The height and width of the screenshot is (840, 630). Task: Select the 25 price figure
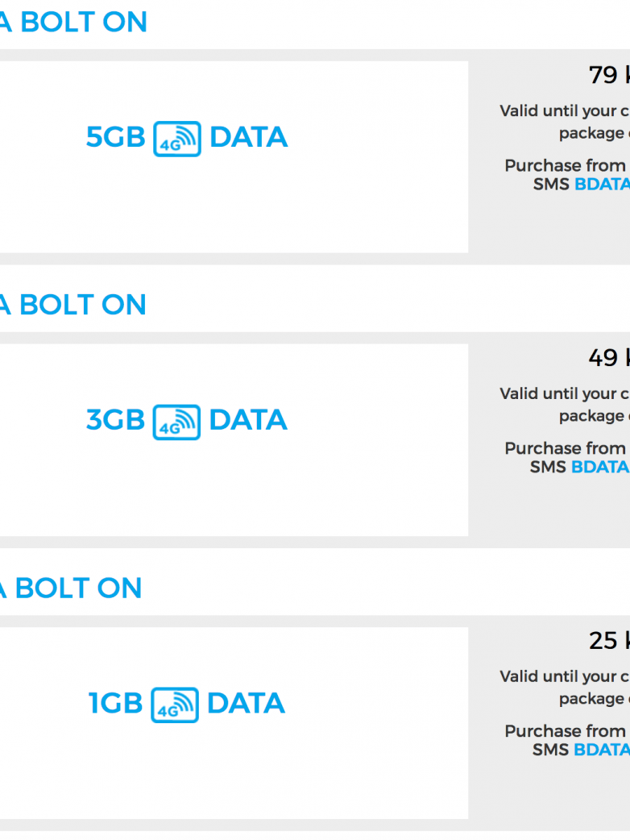pyautogui.click(x=603, y=641)
